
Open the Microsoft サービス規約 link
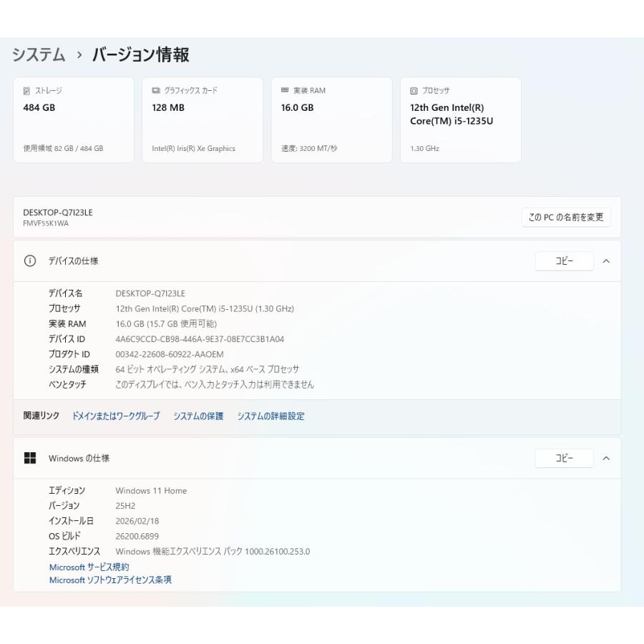tap(89, 567)
